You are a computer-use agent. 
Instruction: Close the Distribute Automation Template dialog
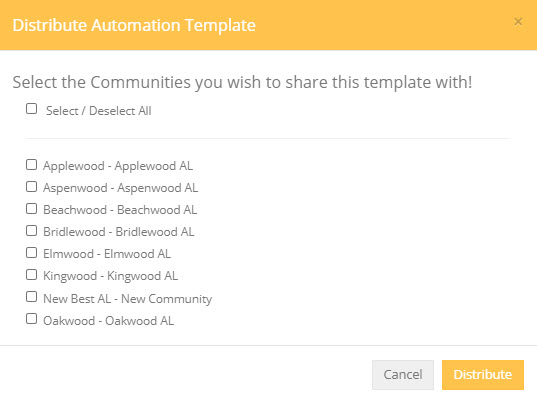click(x=518, y=22)
